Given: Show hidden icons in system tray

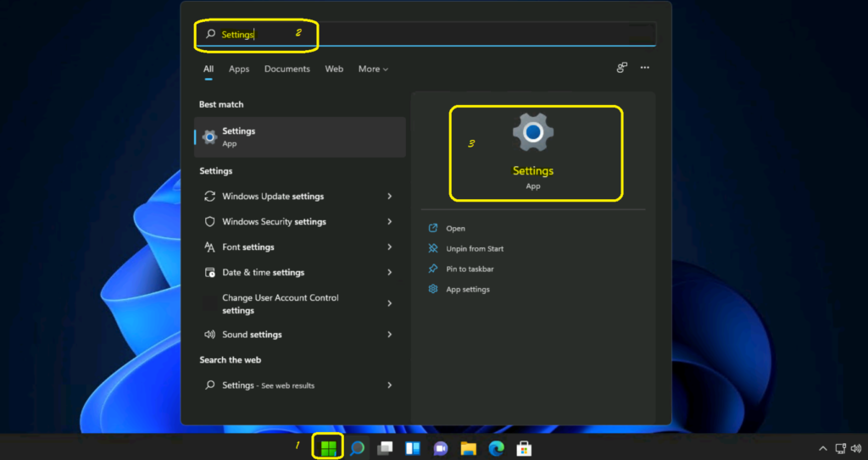Looking at the screenshot, I should 822,448.
